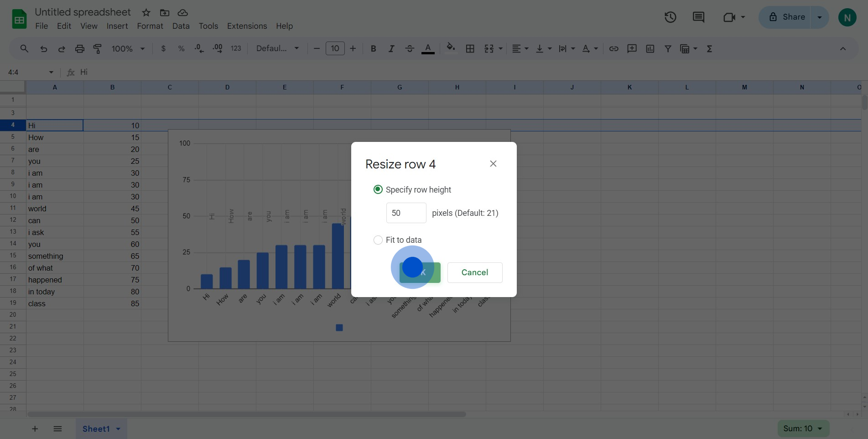This screenshot has height=439, width=868.
Task: Open the Share options arrow
Action: coord(820,17)
